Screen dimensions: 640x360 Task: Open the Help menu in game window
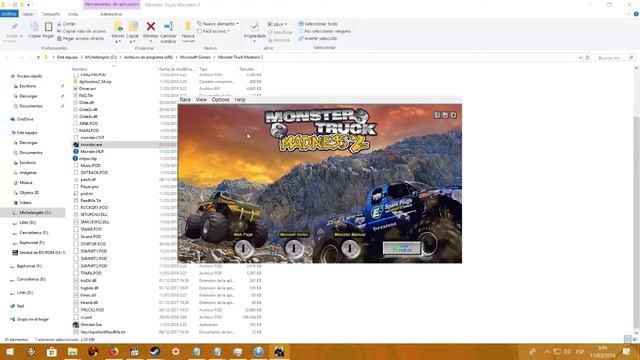(x=240, y=100)
